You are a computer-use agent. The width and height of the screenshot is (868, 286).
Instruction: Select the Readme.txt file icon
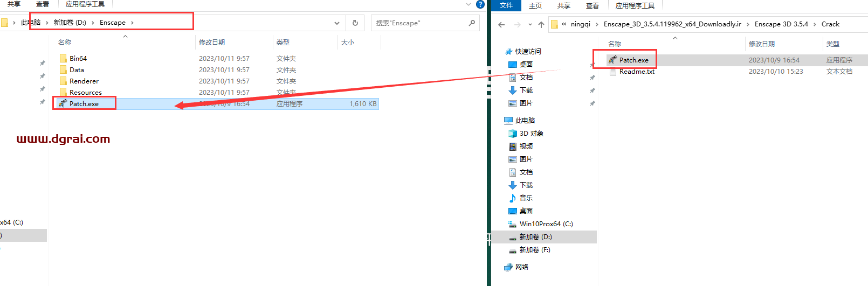pos(613,71)
